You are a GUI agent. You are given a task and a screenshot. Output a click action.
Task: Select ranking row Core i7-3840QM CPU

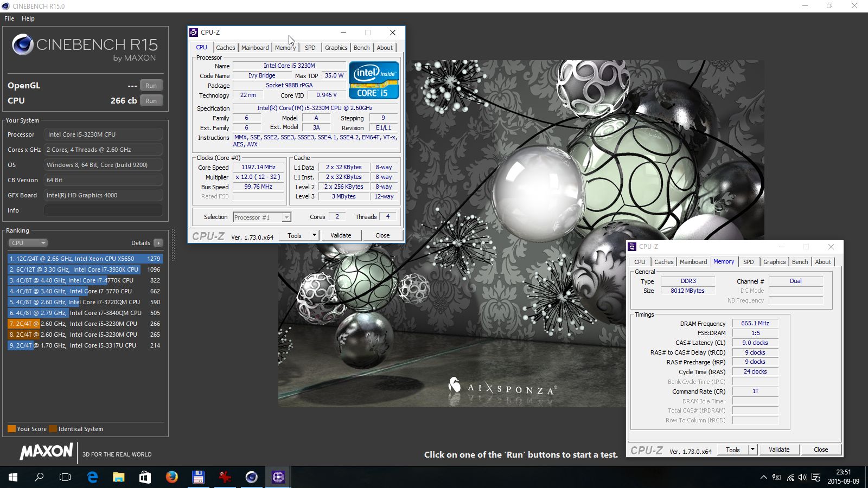pos(85,313)
